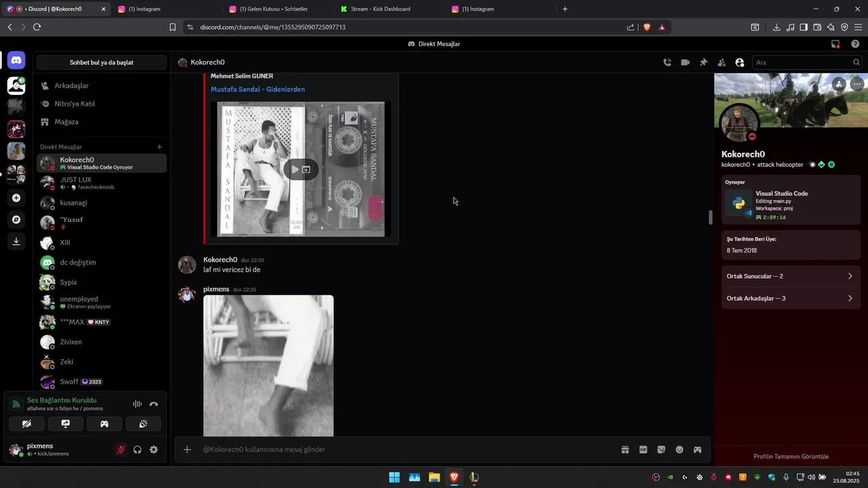Unmute microphone toggle
Screen dimensions: 868x488
(x=121, y=449)
